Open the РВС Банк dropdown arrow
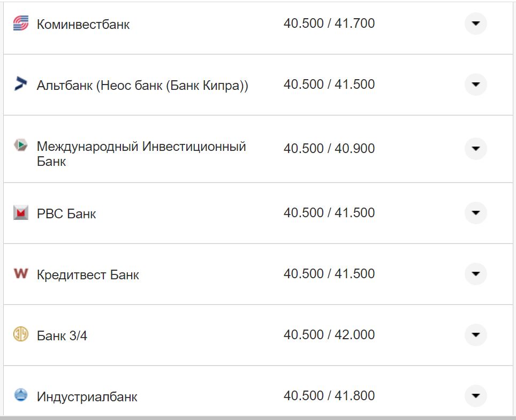The width and height of the screenshot is (516, 420). [475, 213]
